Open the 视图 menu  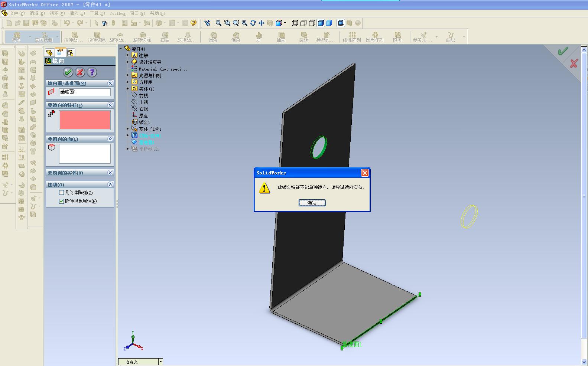point(57,13)
